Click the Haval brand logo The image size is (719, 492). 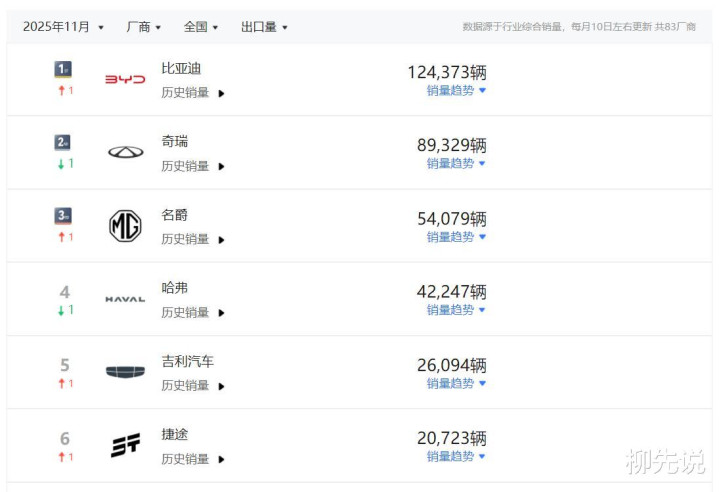pos(125,299)
